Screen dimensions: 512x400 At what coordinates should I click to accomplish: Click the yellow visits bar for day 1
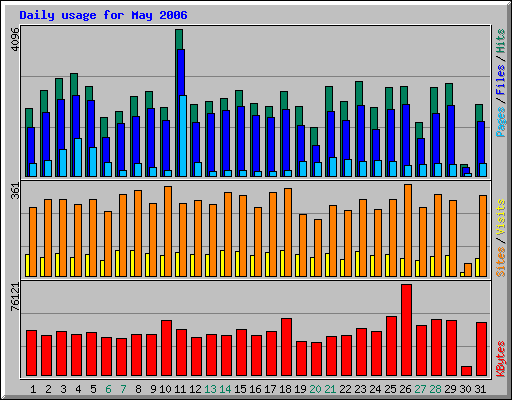[27, 265]
